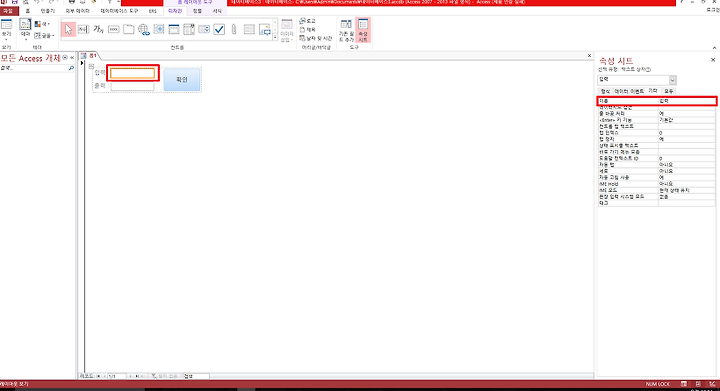Click the Enter Key Behavior property value
This screenshot has height=391, width=720.
[686, 120]
